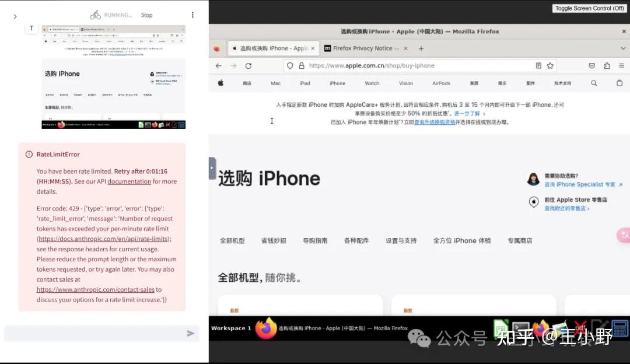The width and height of the screenshot is (630, 364).
Task: Click the Firefox forward arrow
Action: [x=233, y=66]
